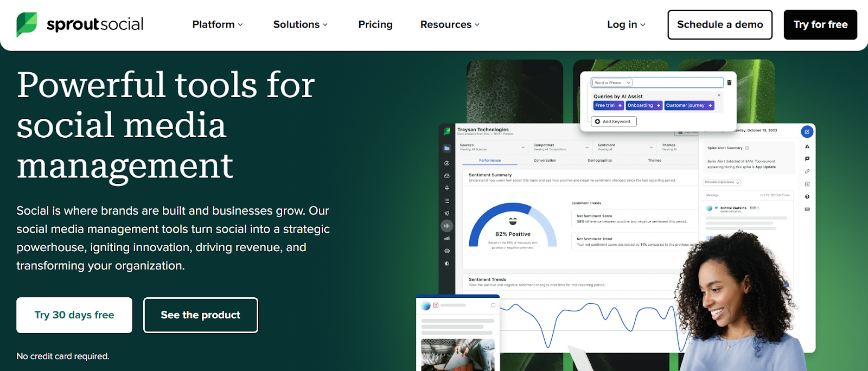Click the Sprout Social leaf logo
Screen dimensions: 868x371
(x=27, y=24)
